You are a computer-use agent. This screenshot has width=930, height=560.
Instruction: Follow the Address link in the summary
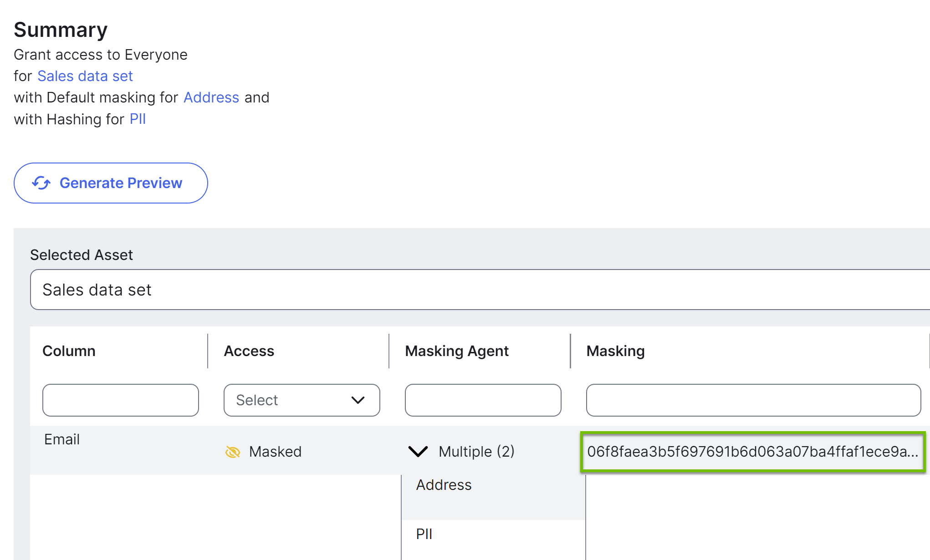(211, 97)
